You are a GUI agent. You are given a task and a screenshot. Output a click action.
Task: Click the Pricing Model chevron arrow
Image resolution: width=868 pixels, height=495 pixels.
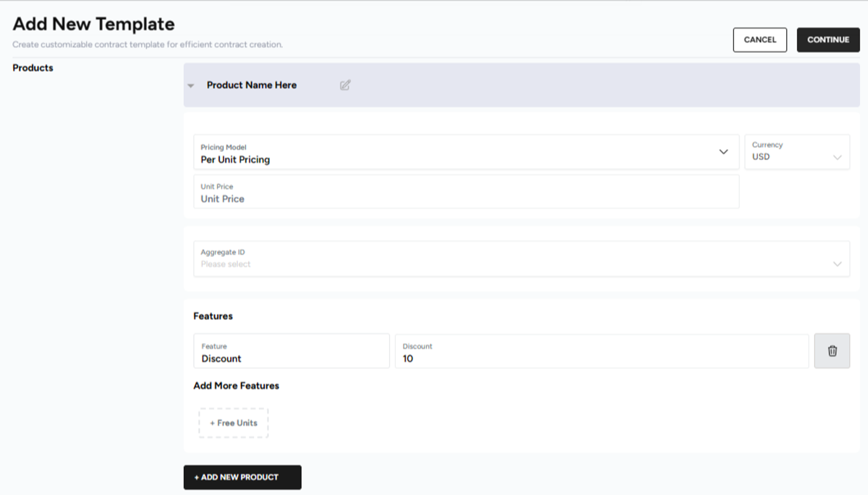pyautogui.click(x=723, y=152)
